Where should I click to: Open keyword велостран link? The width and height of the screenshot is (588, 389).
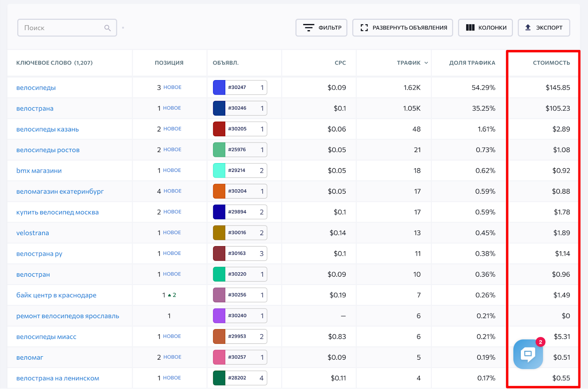point(33,274)
